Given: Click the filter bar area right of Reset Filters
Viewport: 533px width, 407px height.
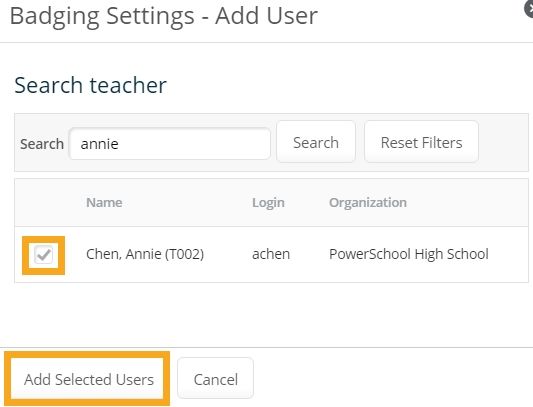Looking at the screenshot, I should [x=503, y=142].
